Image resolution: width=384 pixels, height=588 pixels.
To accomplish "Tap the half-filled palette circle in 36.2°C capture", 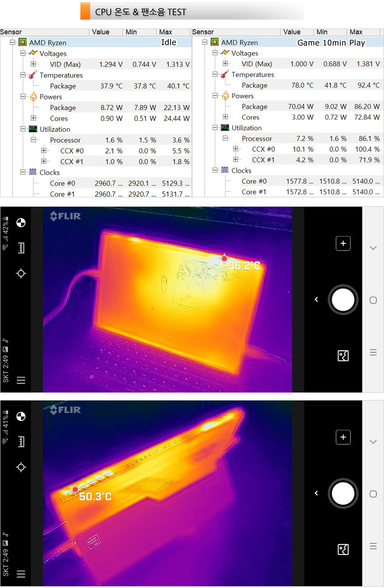I will tap(21, 223).
